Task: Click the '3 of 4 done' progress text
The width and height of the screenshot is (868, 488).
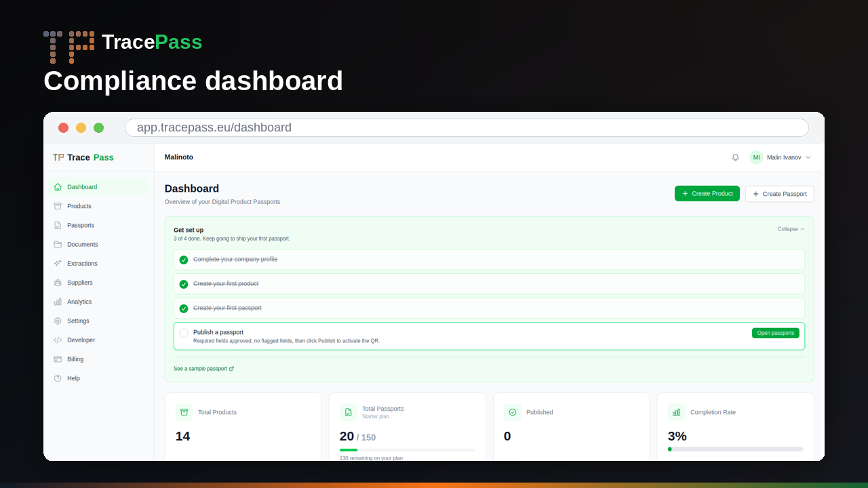Action: [x=232, y=239]
